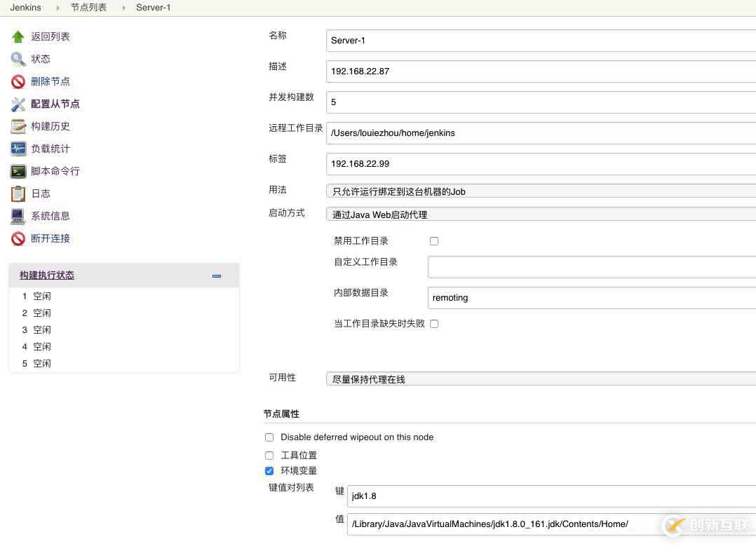Click the magnifier status icon
This screenshot has height=546, width=756.
[18, 59]
